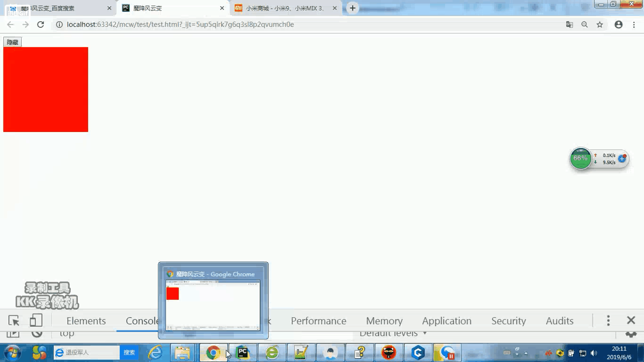Open the Chrome profile account icon
This screenshot has width=644, height=362.
pyautogui.click(x=619, y=25)
